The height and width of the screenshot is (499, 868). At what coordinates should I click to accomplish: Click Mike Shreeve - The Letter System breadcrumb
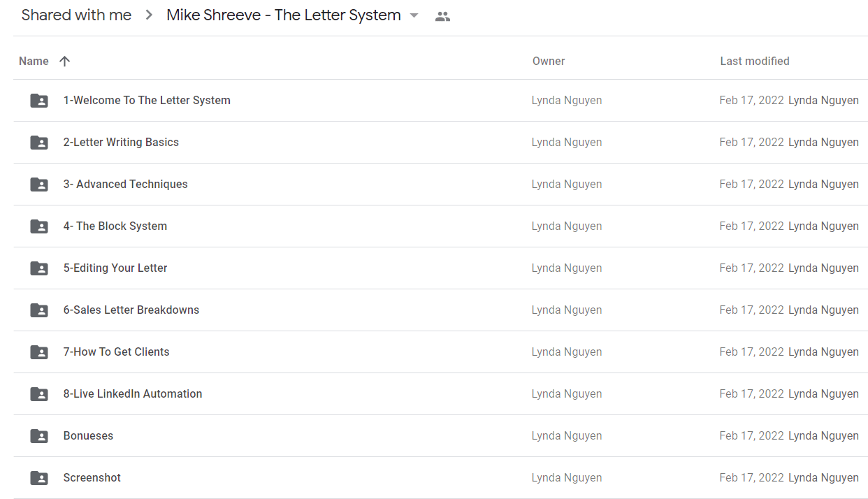coord(284,15)
